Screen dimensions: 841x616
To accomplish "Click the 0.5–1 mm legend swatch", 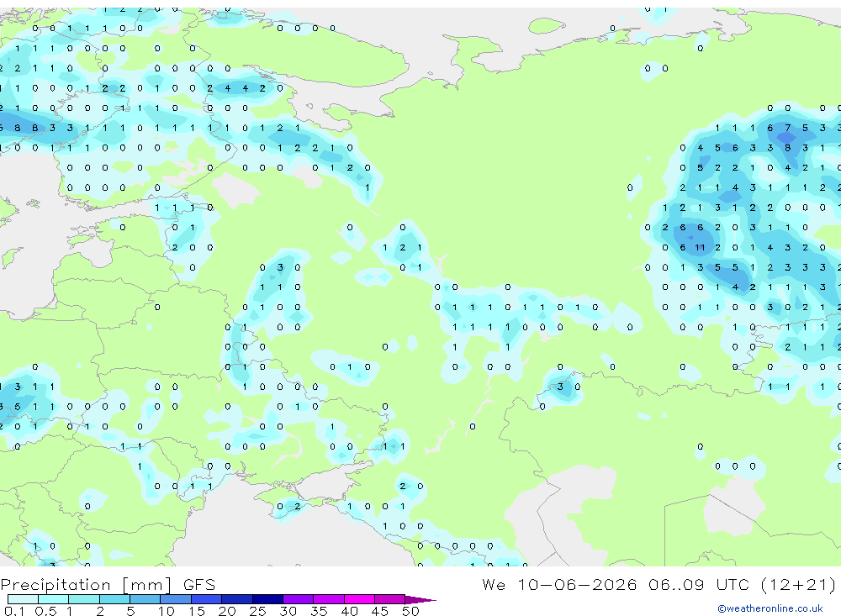I will [x=54, y=599].
